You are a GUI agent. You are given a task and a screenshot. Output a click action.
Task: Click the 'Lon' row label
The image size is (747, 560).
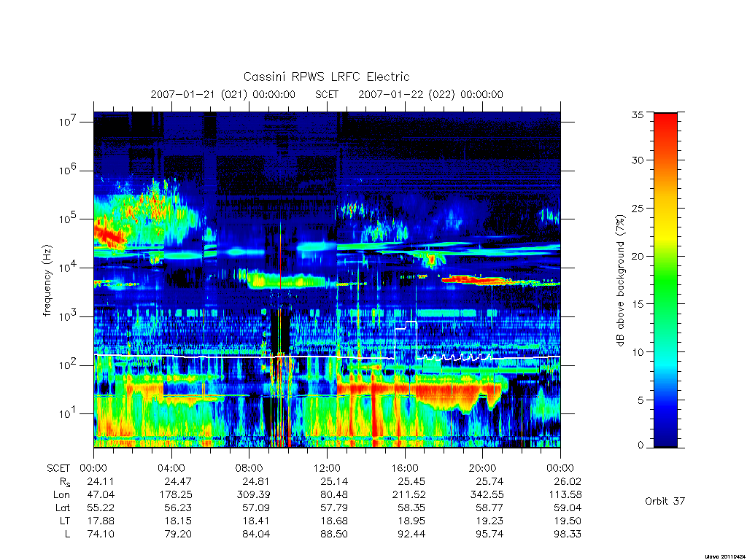pos(62,495)
